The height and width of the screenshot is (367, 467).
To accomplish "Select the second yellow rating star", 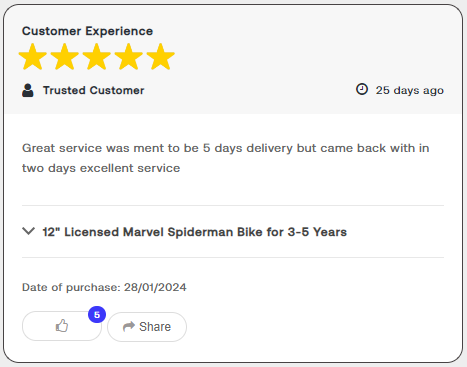I will pyautogui.click(x=65, y=57).
